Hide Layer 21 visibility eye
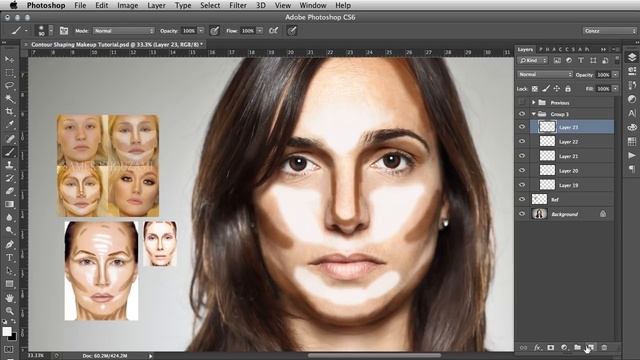 pyautogui.click(x=522, y=156)
